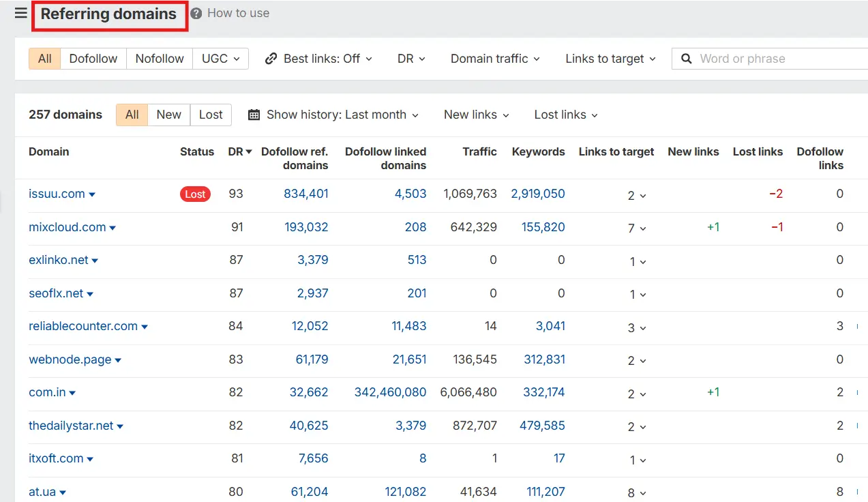
Task: Sort by Traffic column header
Action: click(x=479, y=151)
